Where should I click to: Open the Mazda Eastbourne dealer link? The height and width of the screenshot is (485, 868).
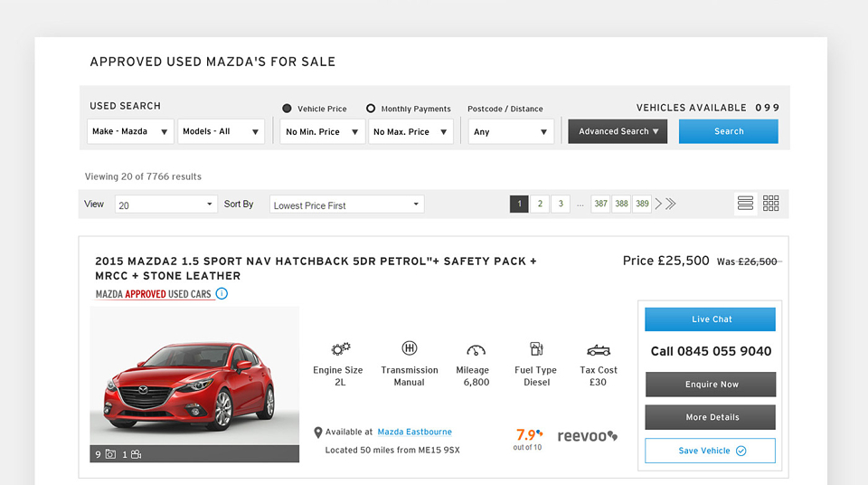click(x=415, y=432)
